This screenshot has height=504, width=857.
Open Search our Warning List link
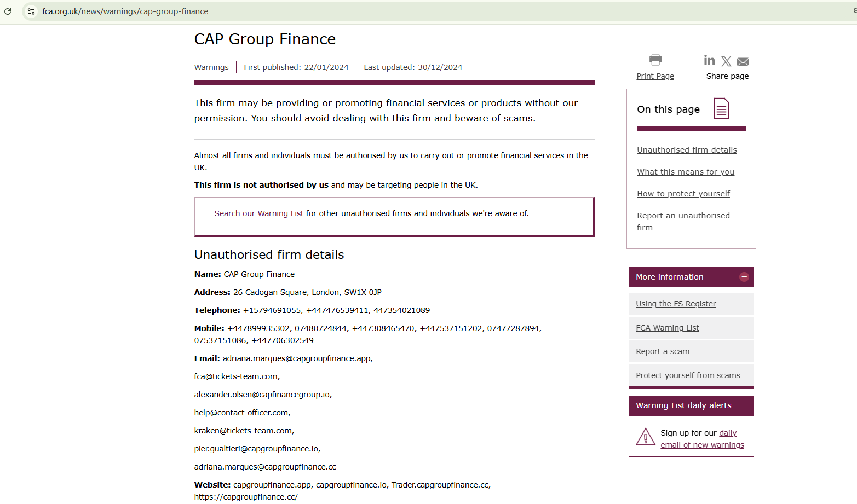[x=258, y=213]
